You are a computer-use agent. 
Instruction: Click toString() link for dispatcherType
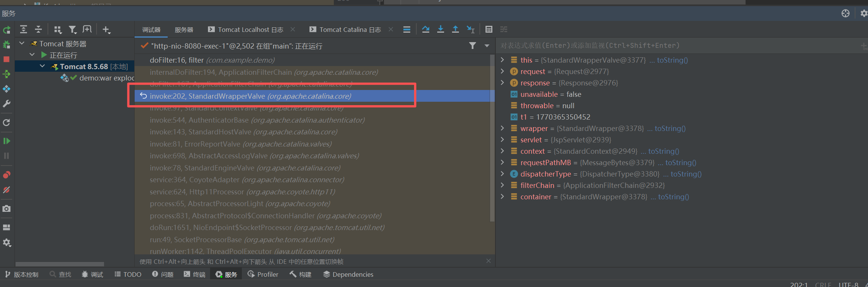coord(686,174)
